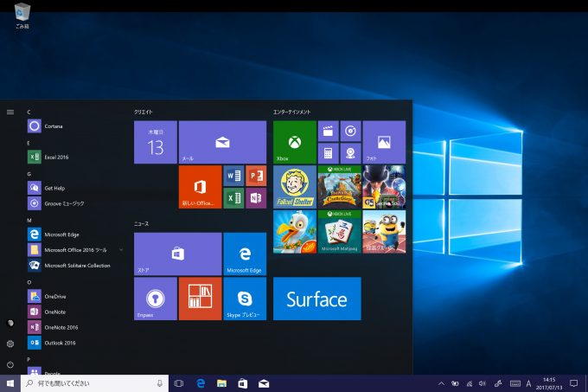Screen dimensions: 588x392
Task: Launch OneNote from small purple tile
Action: point(256,198)
